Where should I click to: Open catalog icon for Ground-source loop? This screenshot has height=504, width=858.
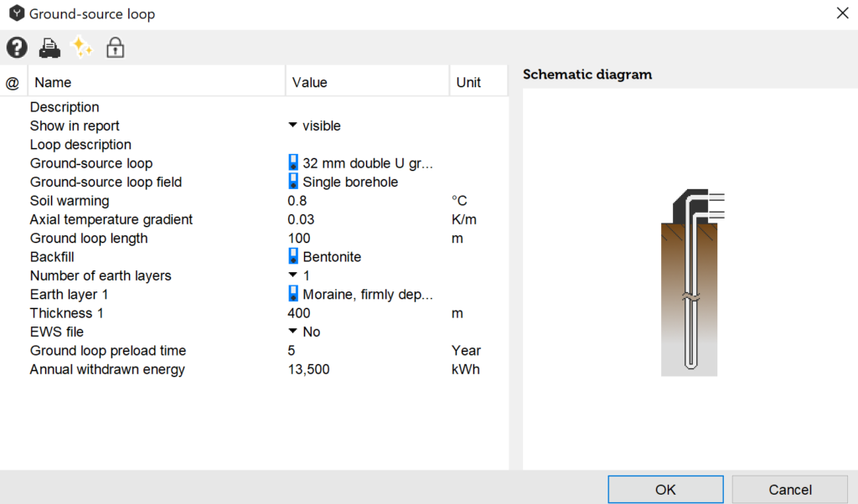point(293,163)
